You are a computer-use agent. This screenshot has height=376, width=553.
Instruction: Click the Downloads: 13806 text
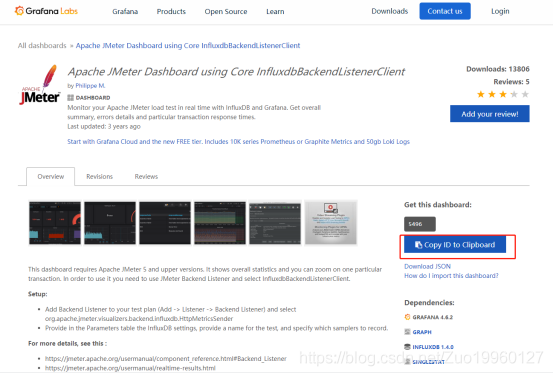pos(498,69)
